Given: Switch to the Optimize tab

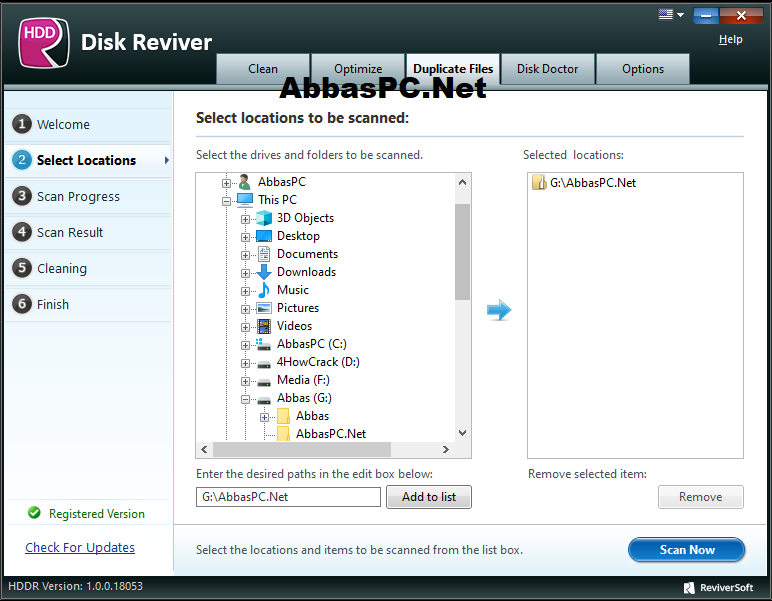Looking at the screenshot, I should (358, 69).
